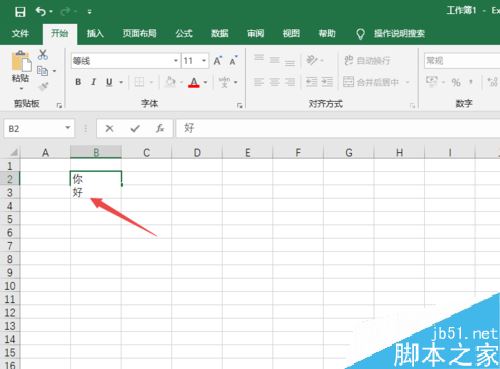
Task: Align text to bottom
Action: pyautogui.click(x=290, y=63)
